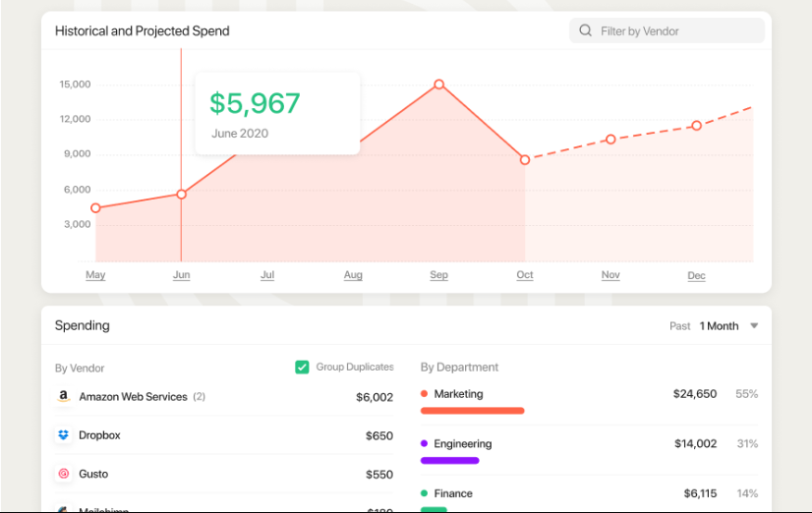The height and width of the screenshot is (513, 812).
Task: Open the Past 1 Month dropdown arrow
Action: click(x=754, y=326)
